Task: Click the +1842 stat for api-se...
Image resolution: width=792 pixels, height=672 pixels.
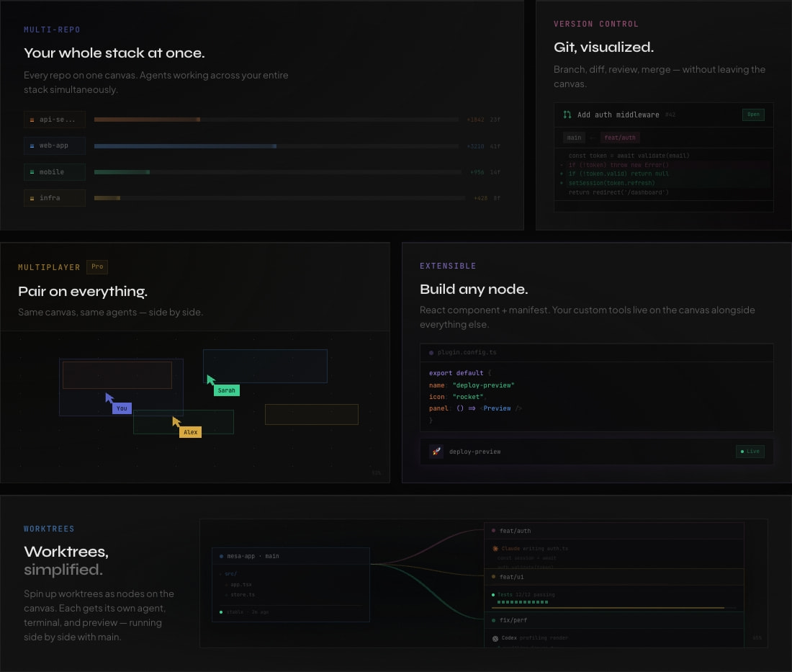Action: coord(475,120)
